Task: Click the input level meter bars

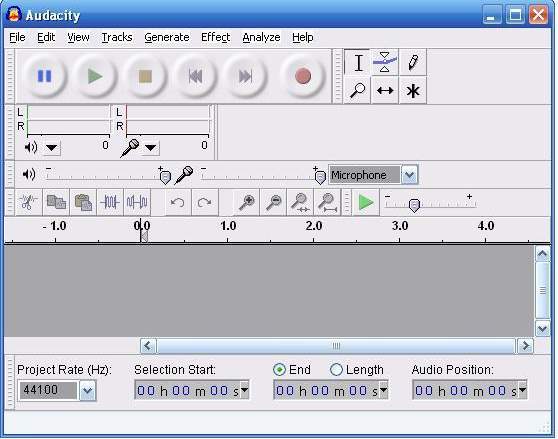Action: pos(167,120)
